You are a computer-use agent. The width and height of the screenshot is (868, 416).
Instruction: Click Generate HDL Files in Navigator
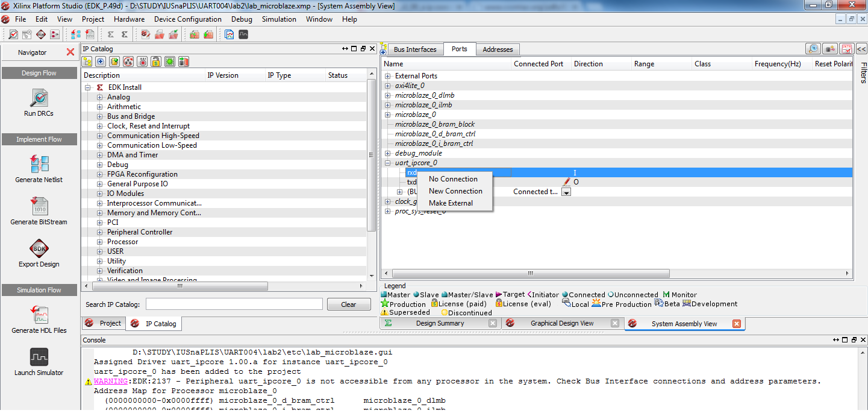click(x=39, y=320)
